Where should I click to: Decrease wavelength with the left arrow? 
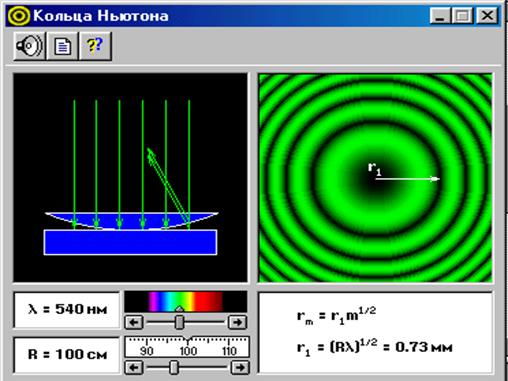[x=134, y=322]
